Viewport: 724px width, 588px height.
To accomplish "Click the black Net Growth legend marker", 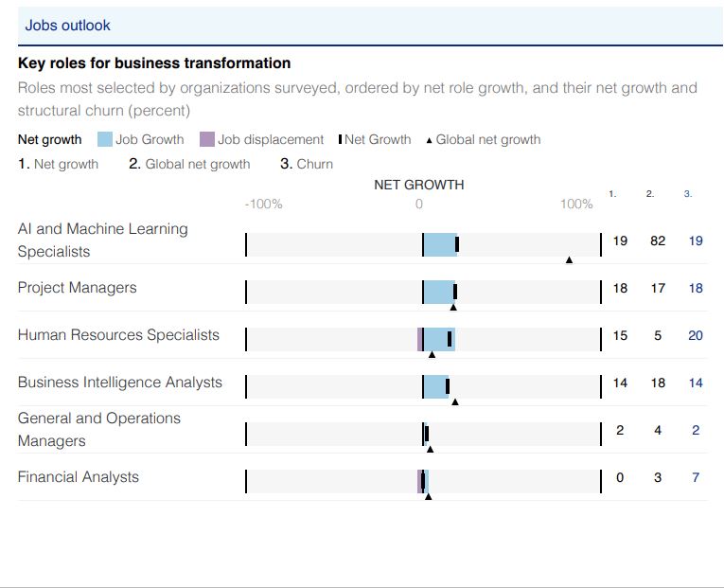I will click(340, 139).
